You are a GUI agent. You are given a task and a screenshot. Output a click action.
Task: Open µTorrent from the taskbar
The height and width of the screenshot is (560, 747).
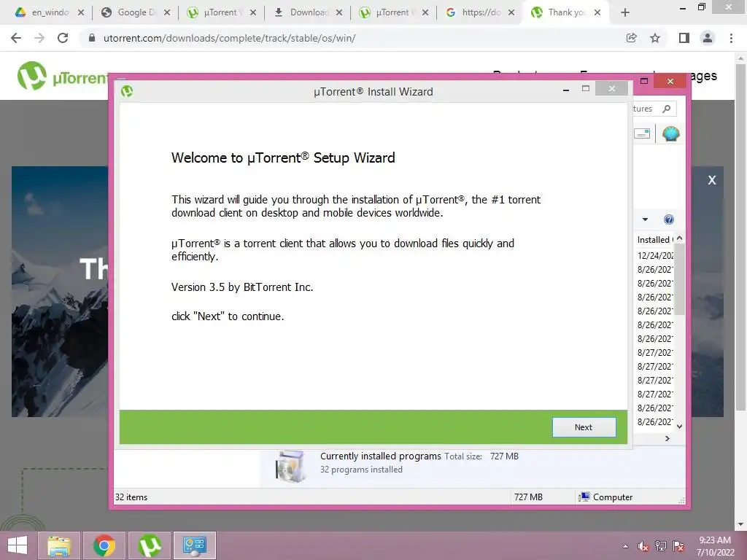click(150, 545)
